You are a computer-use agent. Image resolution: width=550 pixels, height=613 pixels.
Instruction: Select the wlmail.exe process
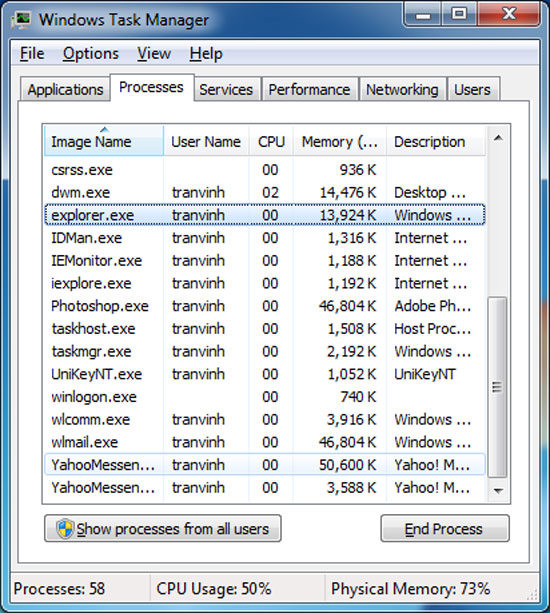point(265,442)
